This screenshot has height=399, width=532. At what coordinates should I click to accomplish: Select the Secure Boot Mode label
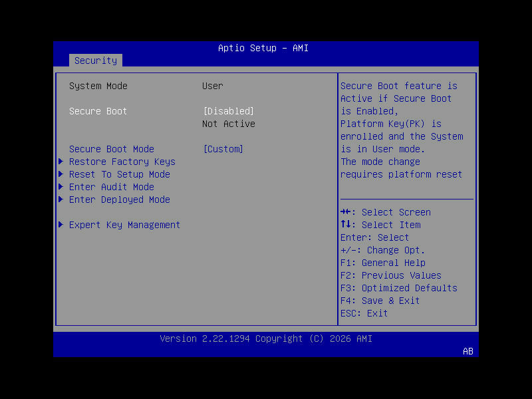[x=112, y=149]
